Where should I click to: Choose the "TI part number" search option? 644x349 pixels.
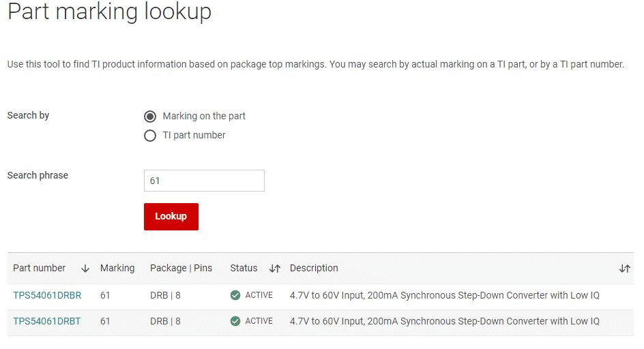click(150, 136)
